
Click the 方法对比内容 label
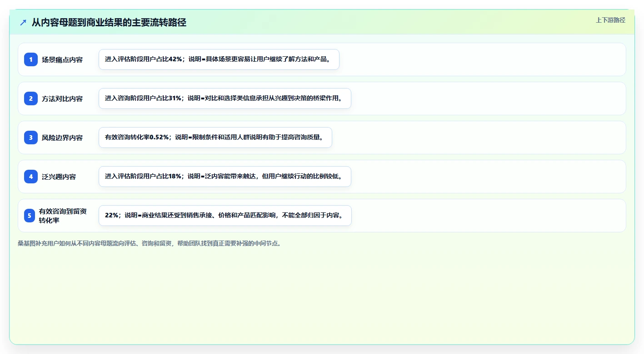tap(62, 98)
